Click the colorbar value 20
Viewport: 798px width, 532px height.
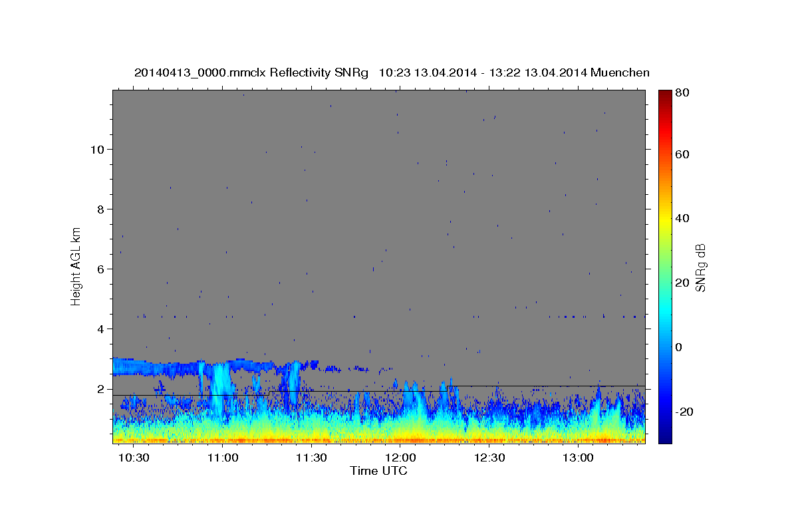pyautogui.click(x=684, y=283)
